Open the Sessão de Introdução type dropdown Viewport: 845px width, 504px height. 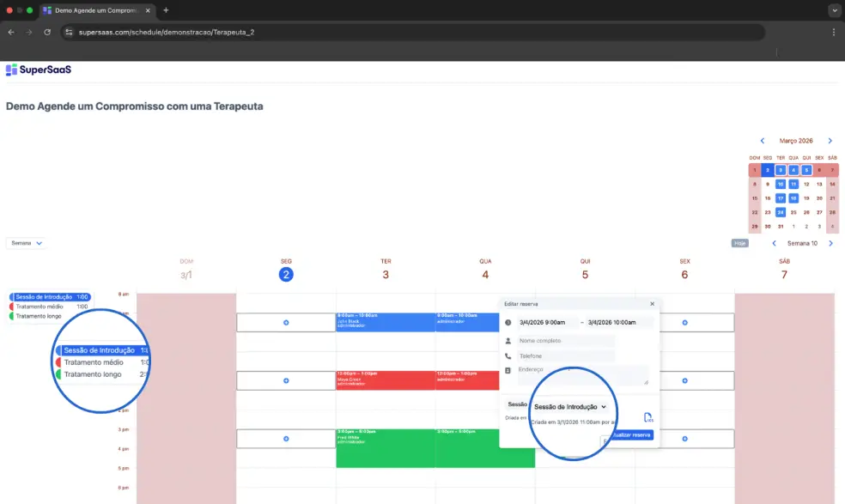[569, 406]
